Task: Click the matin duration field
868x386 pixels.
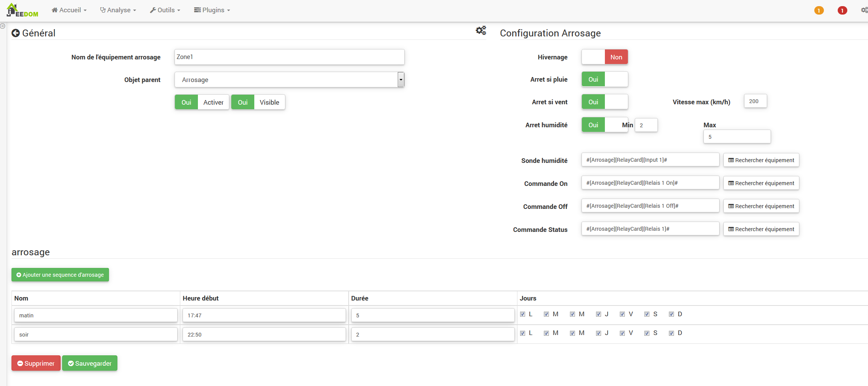Action: (x=433, y=315)
